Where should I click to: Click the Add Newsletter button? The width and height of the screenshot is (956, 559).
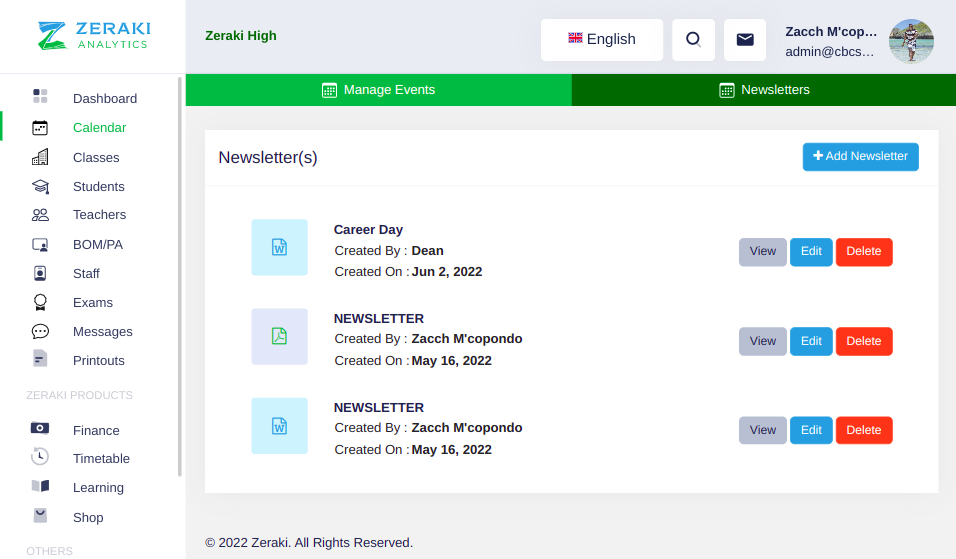pos(860,157)
